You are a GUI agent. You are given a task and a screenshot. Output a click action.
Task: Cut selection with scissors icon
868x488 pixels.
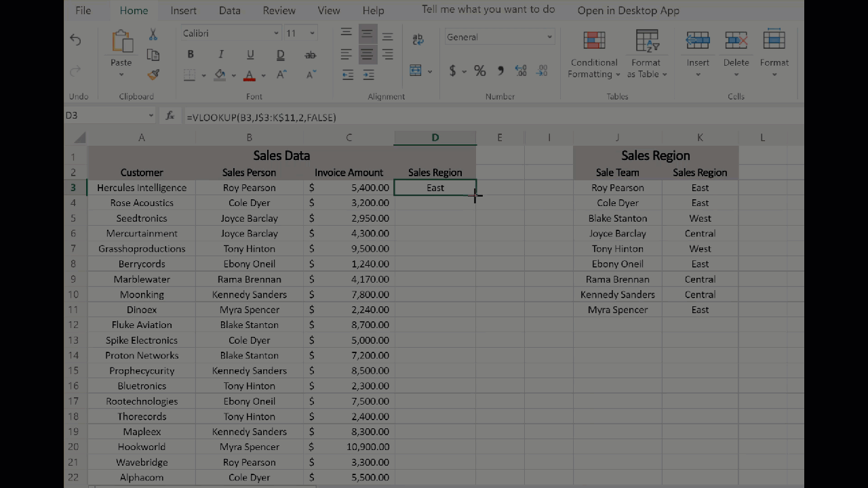point(153,35)
